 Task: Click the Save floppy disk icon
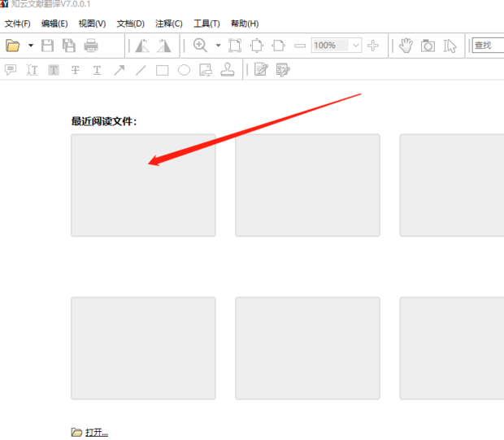point(48,46)
